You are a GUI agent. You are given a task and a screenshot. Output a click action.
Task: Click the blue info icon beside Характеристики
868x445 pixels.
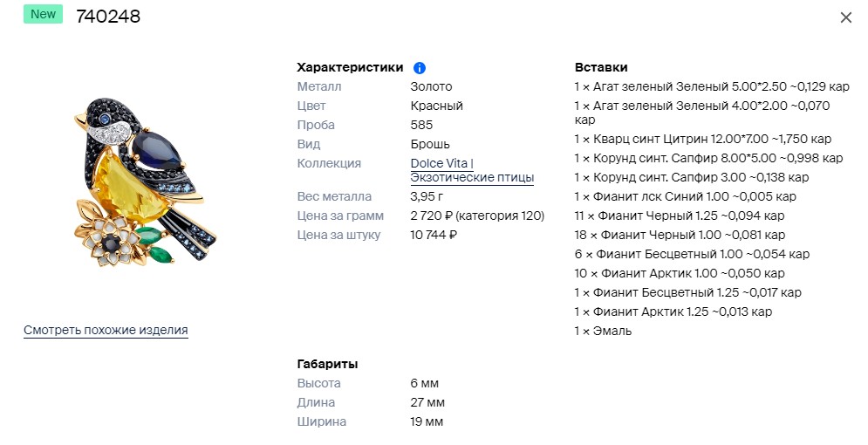[x=420, y=68]
